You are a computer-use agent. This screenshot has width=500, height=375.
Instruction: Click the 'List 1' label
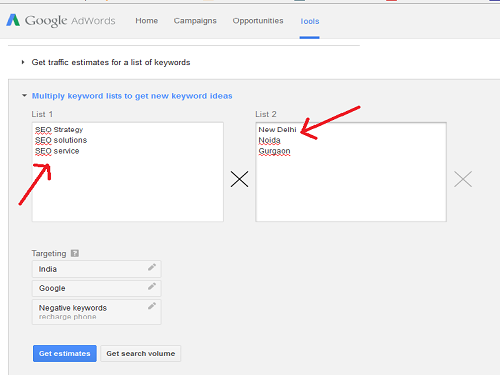click(x=42, y=114)
